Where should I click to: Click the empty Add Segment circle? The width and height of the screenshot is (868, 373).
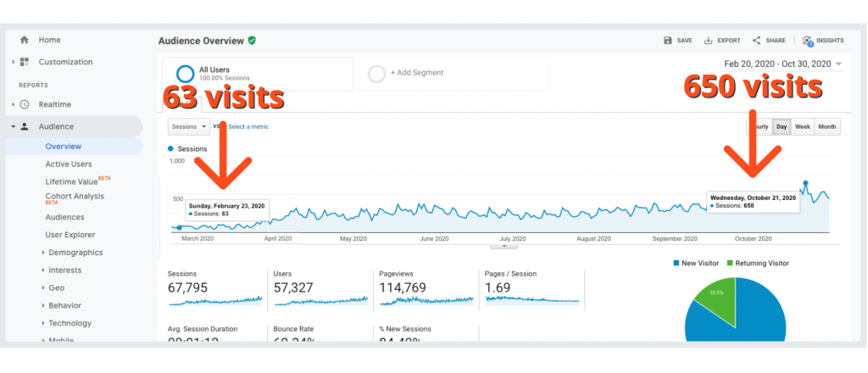[377, 74]
